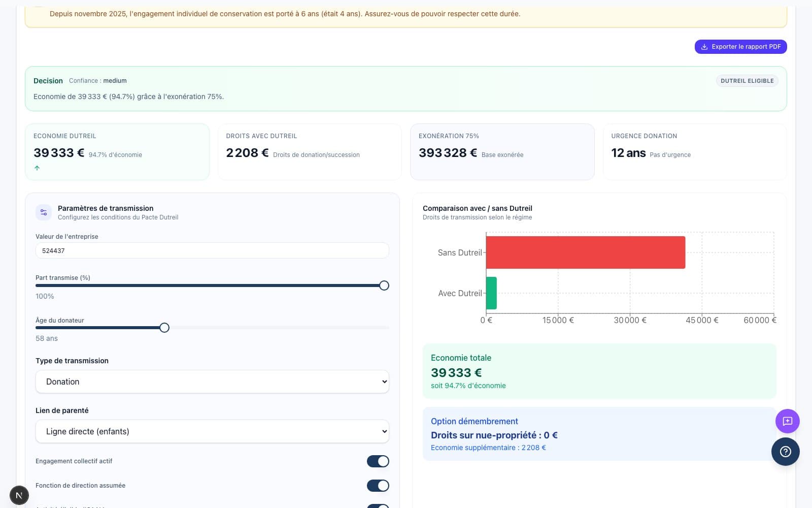The width and height of the screenshot is (812, 508).
Task: Open the purple feedback chat button
Action: [787, 421]
